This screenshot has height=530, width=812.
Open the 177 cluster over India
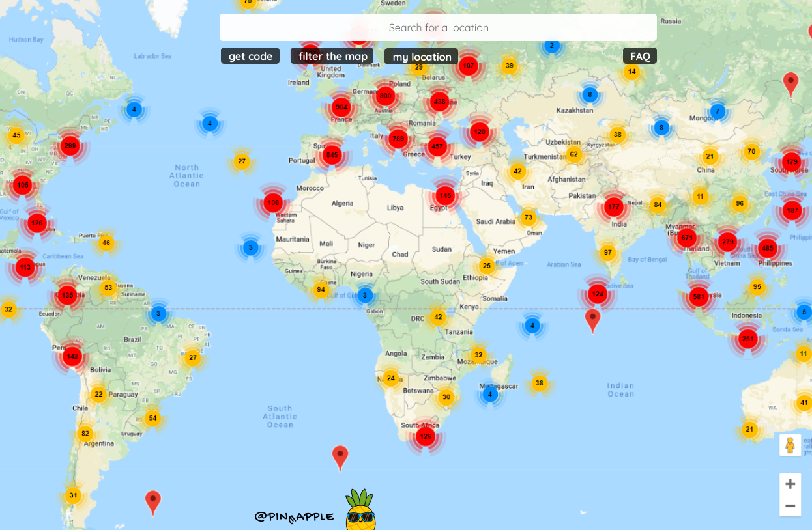pyautogui.click(x=613, y=208)
